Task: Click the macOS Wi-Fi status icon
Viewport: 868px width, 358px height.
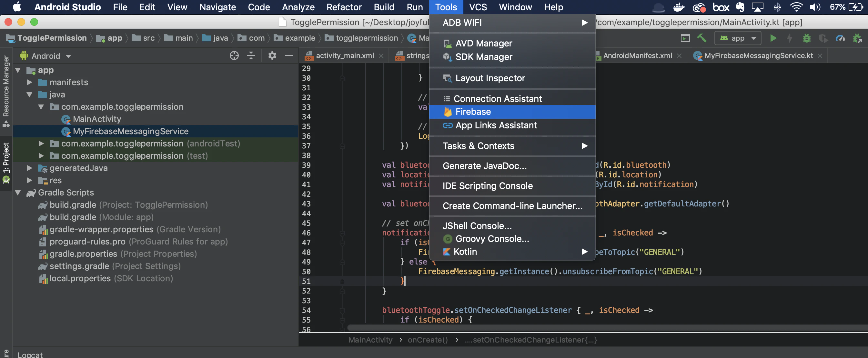Action: click(797, 7)
